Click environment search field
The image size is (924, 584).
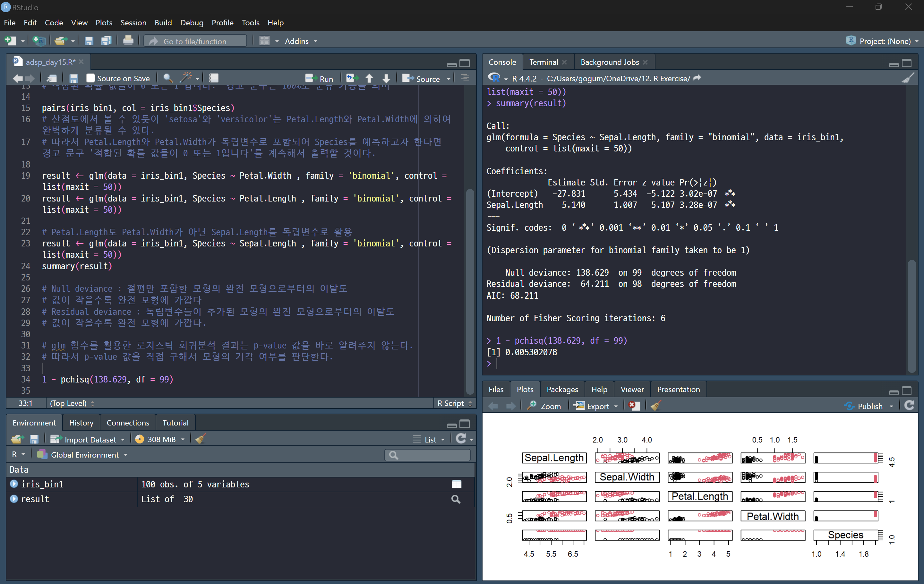coord(427,455)
